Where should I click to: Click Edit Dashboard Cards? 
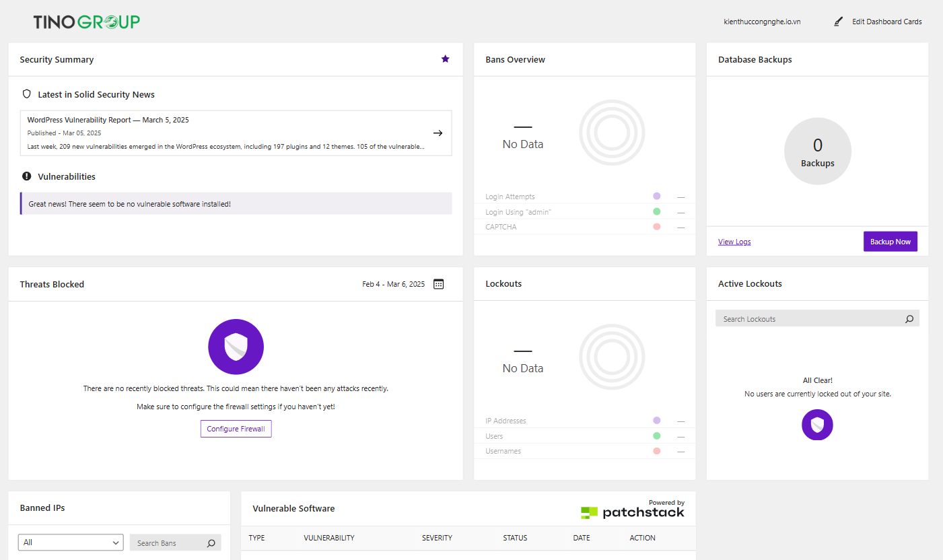pos(887,22)
